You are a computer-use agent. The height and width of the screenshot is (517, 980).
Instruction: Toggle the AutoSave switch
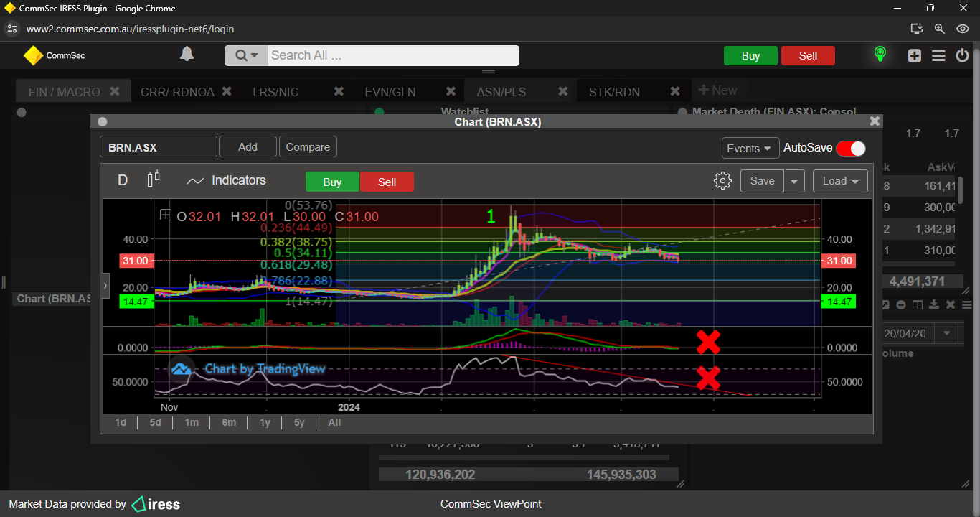tap(851, 148)
